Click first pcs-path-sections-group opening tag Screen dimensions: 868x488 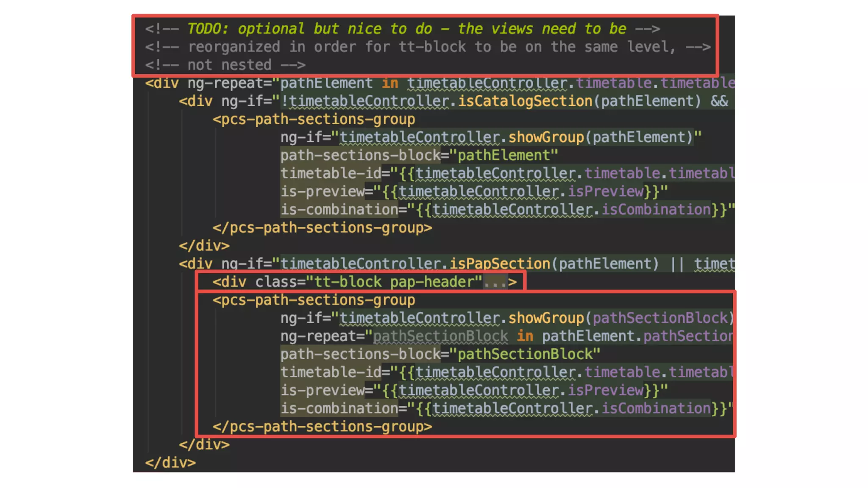[x=314, y=119]
